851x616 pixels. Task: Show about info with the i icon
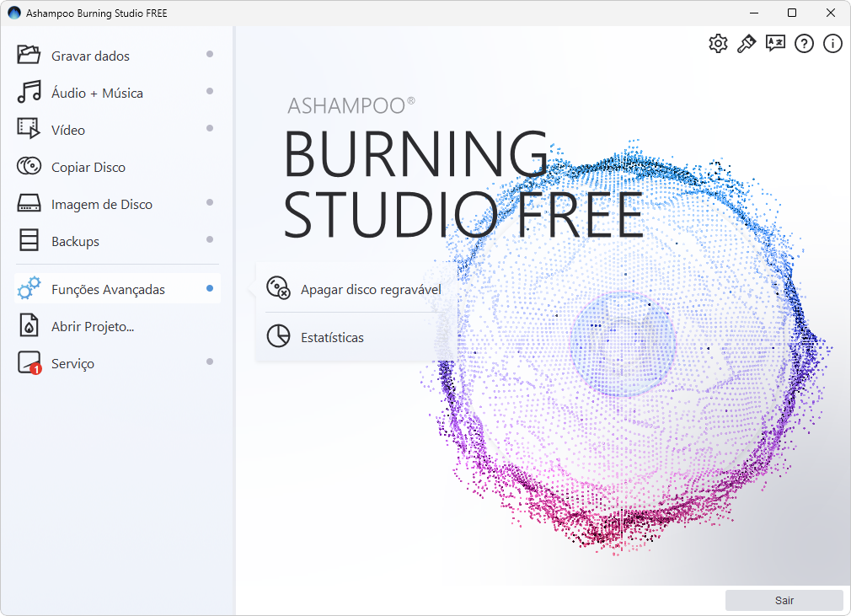coord(832,44)
